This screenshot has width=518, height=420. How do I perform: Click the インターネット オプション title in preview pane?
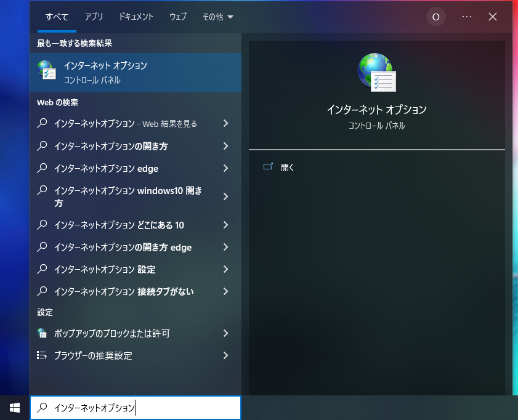[x=376, y=109]
